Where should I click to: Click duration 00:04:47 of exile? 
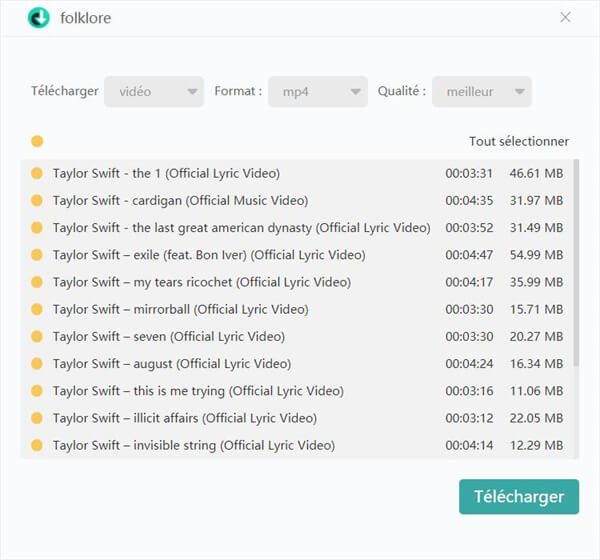point(469,255)
